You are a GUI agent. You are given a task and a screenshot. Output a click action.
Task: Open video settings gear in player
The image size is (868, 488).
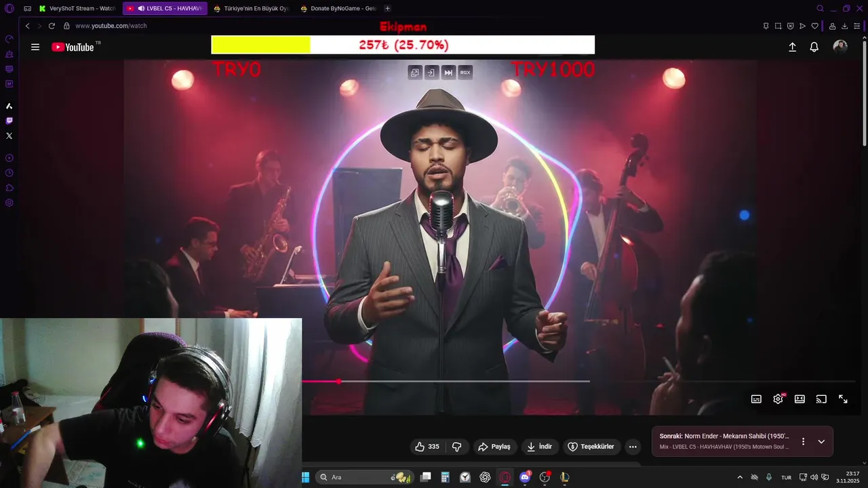click(x=778, y=399)
